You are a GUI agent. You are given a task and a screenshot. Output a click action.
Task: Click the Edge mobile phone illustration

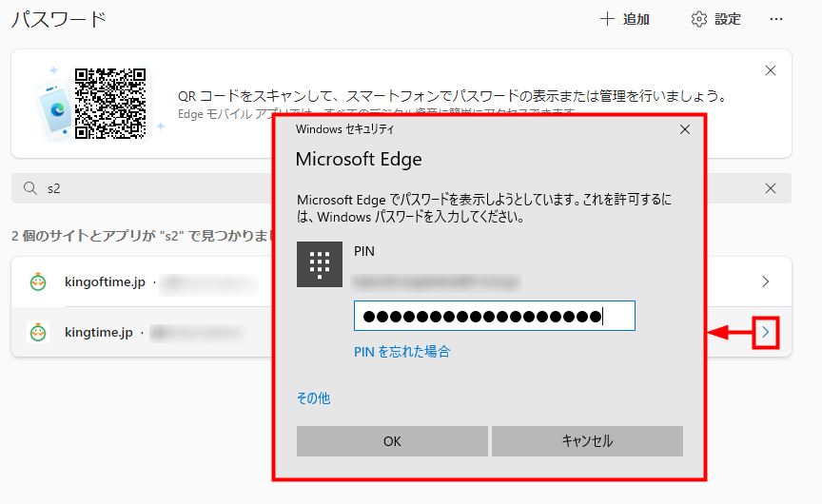(54, 107)
